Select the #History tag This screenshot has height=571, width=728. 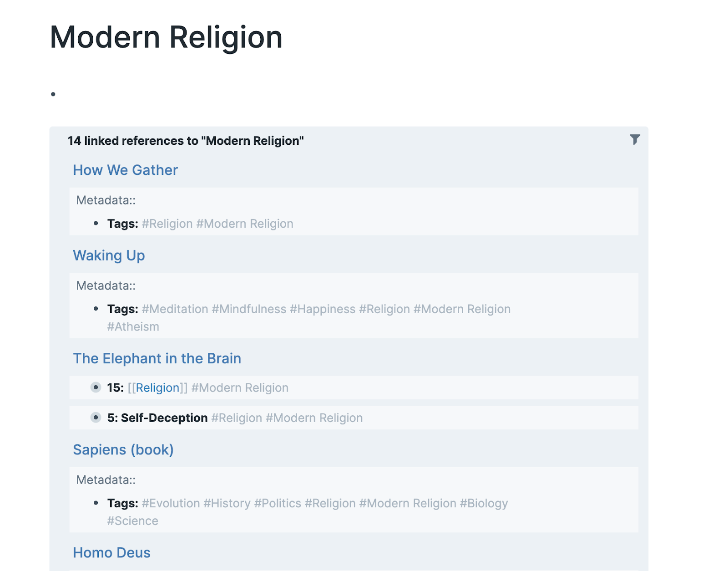227,503
